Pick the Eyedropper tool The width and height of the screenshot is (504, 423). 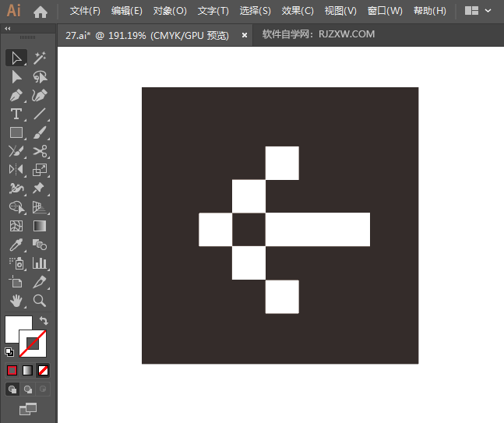click(x=16, y=245)
